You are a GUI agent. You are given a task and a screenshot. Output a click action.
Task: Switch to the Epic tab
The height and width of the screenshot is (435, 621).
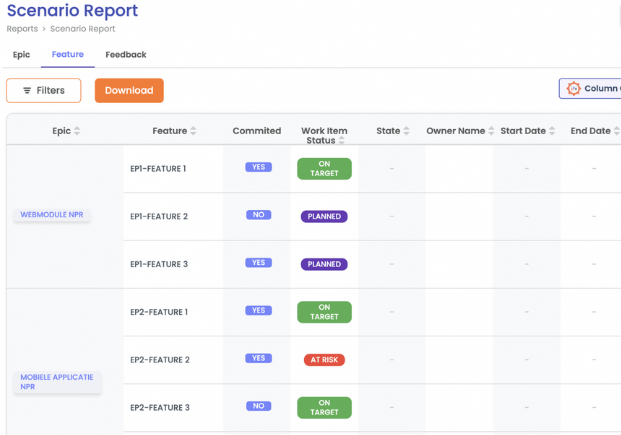(21, 55)
